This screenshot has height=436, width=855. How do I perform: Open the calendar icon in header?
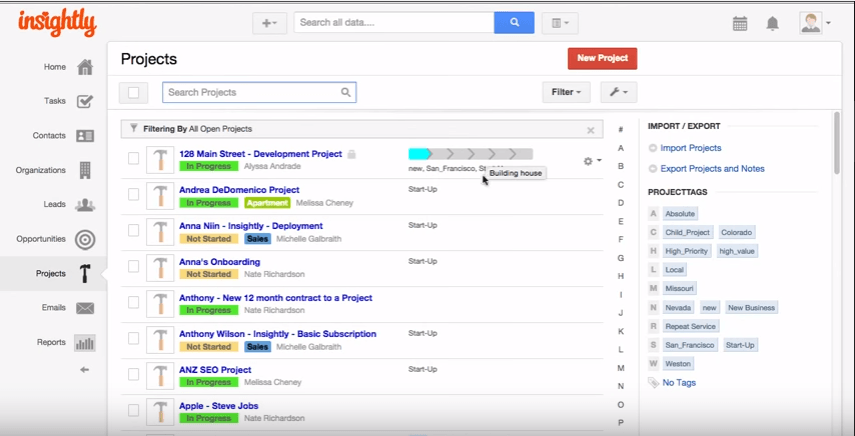(740, 23)
